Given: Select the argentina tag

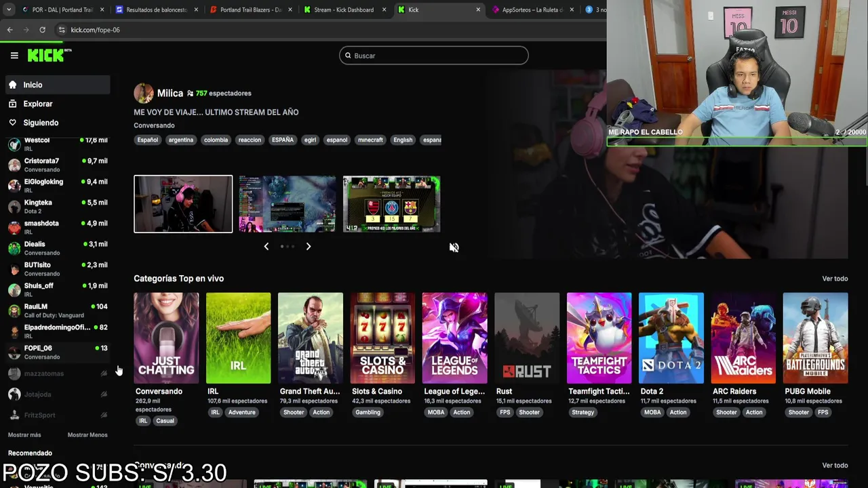Looking at the screenshot, I should (x=181, y=140).
